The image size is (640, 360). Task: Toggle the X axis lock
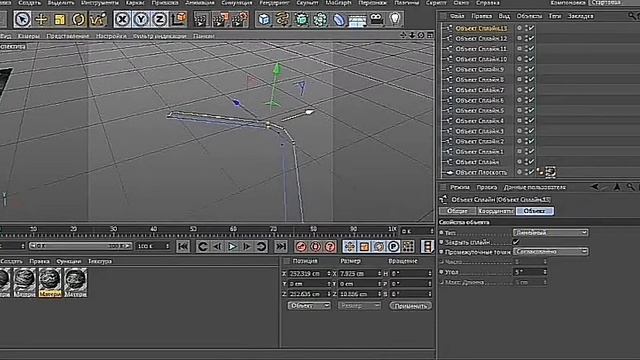(122, 19)
